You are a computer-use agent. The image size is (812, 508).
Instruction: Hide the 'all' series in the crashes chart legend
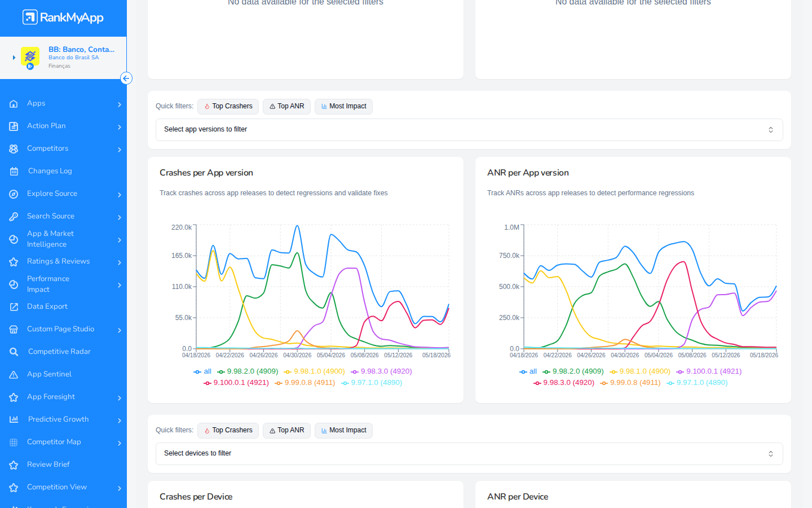coord(202,371)
